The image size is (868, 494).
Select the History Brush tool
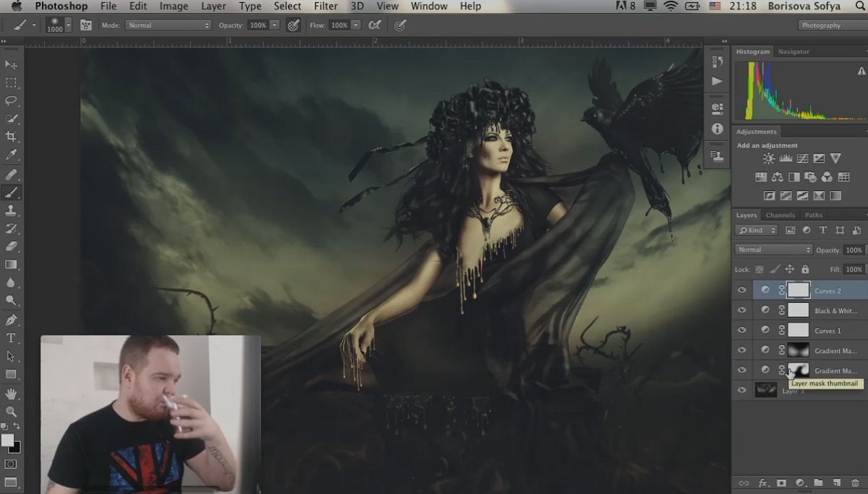(12, 229)
